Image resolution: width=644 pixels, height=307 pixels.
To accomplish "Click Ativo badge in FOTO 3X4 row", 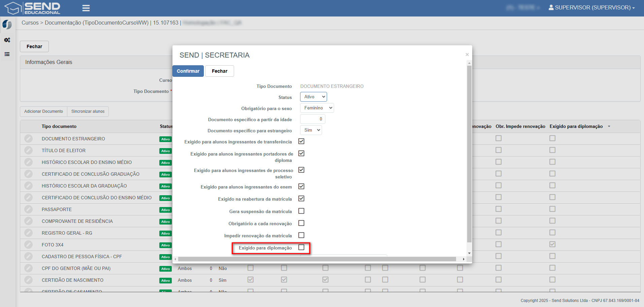I will pyautogui.click(x=165, y=245).
